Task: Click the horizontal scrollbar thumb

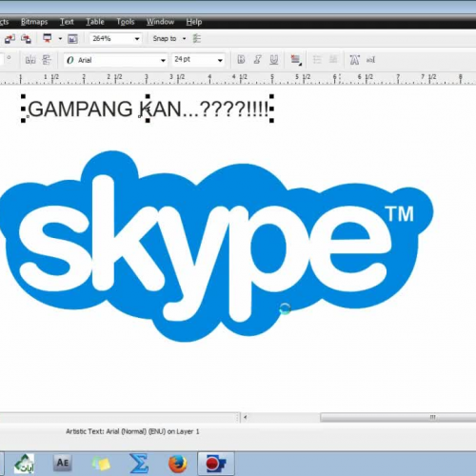Action: tap(398, 417)
